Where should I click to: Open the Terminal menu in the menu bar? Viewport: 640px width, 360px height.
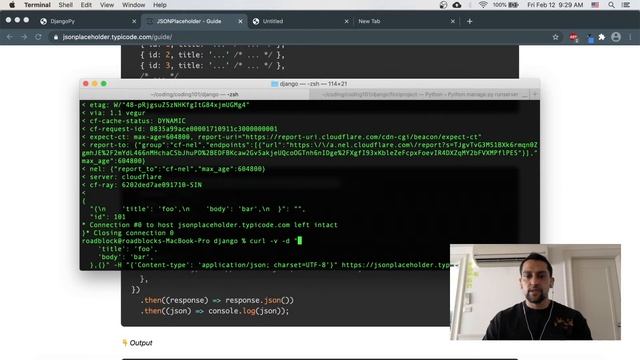click(x=37, y=5)
